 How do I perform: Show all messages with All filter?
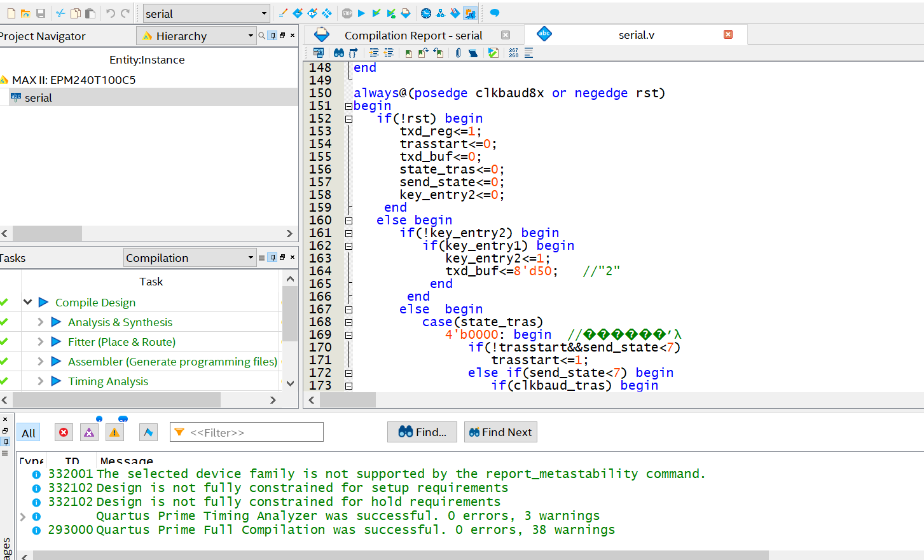29,433
